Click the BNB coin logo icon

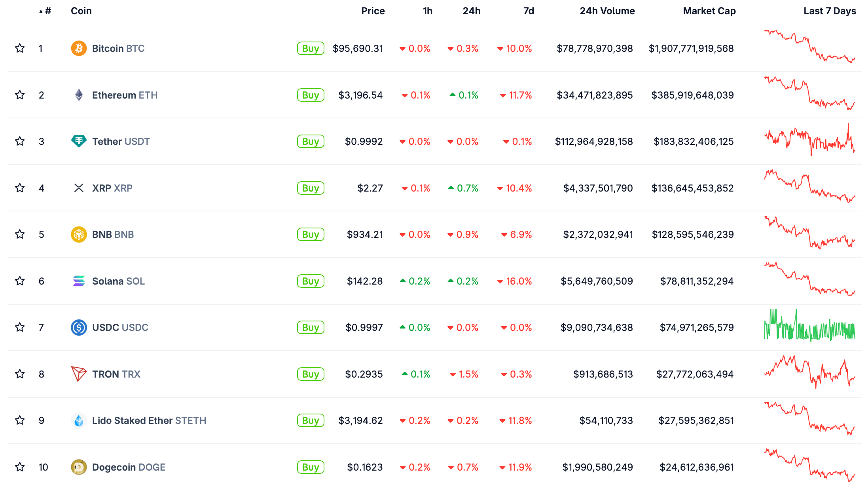pos(79,234)
